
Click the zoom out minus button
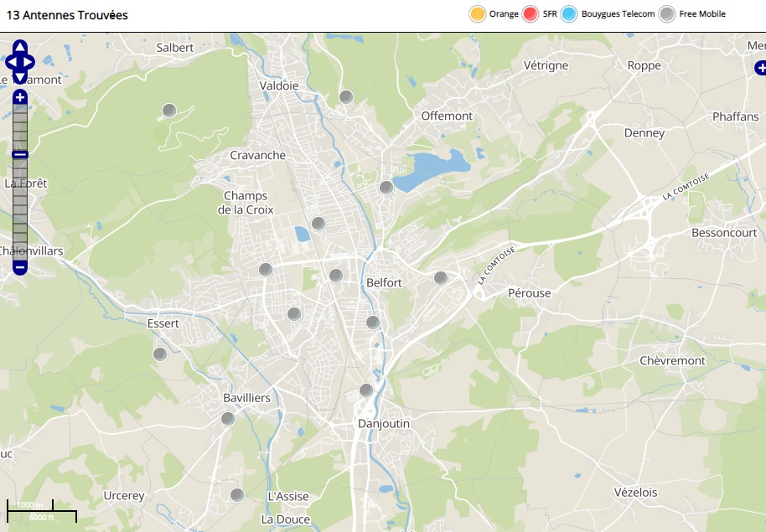[x=20, y=267]
